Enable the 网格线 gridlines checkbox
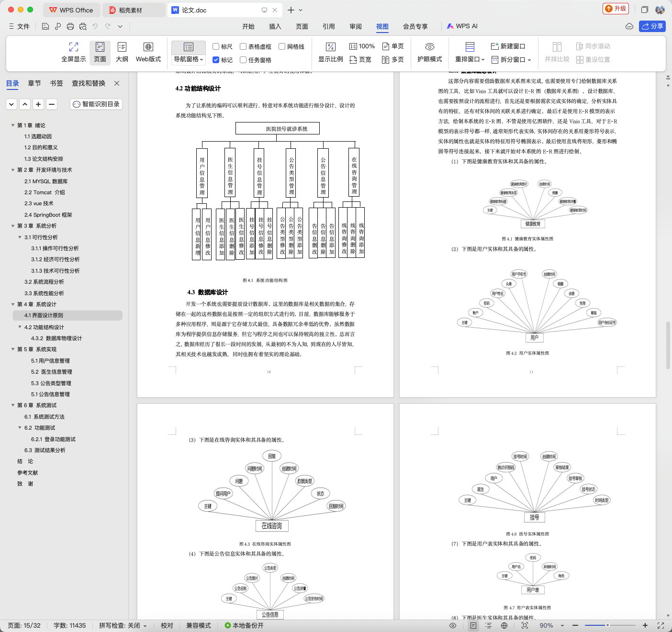The image size is (672, 632). pyautogui.click(x=282, y=46)
